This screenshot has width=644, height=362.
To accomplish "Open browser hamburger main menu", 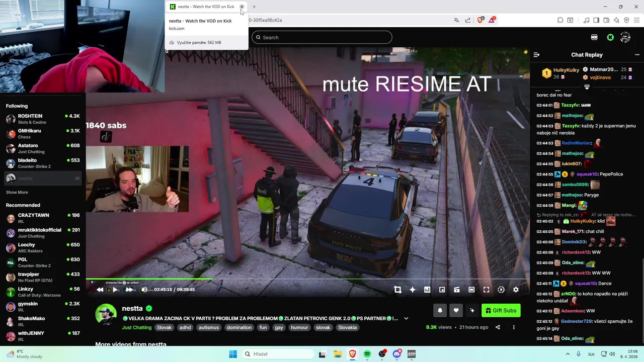I will [x=637, y=20].
